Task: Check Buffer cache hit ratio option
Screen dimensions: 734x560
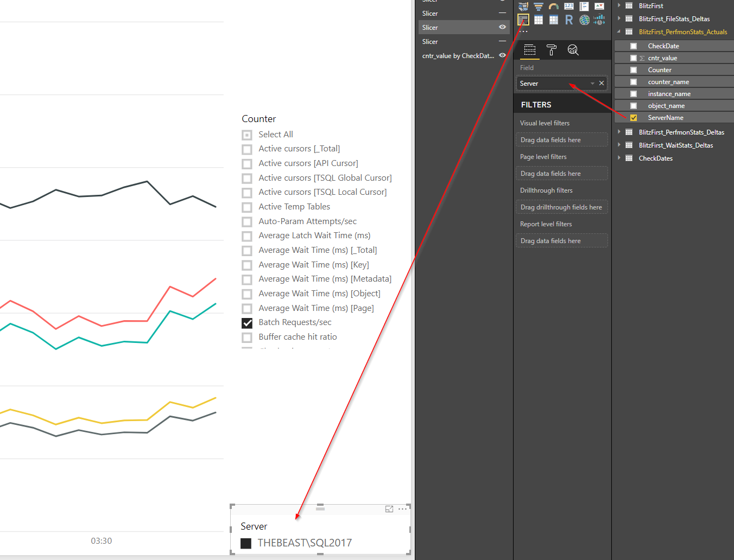Action: tap(247, 338)
